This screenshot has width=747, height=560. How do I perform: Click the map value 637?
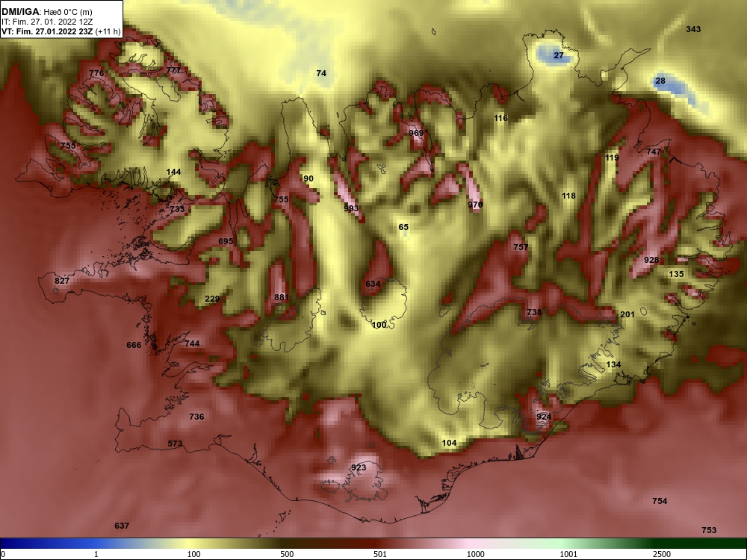click(122, 526)
